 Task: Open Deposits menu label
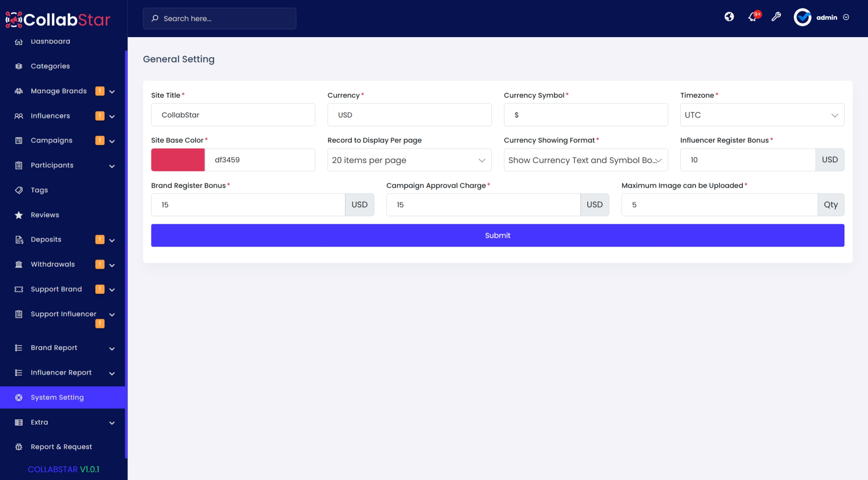[x=46, y=239]
